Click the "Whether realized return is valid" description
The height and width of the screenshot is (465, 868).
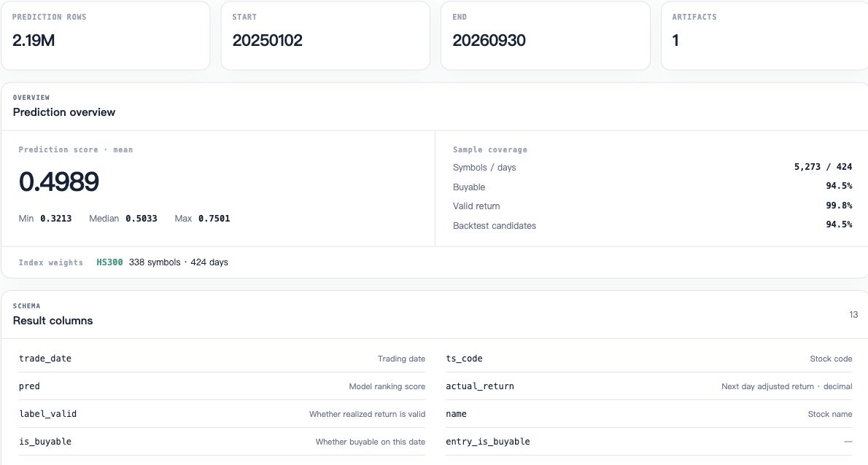tap(367, 414)
